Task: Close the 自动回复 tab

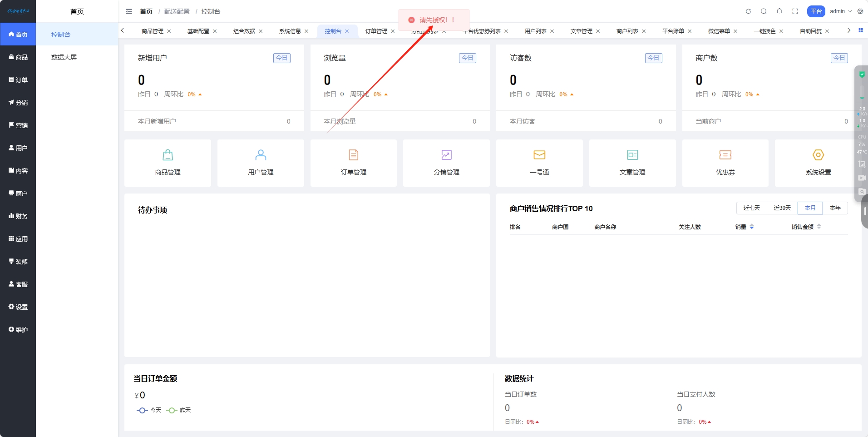Action: 827,31
